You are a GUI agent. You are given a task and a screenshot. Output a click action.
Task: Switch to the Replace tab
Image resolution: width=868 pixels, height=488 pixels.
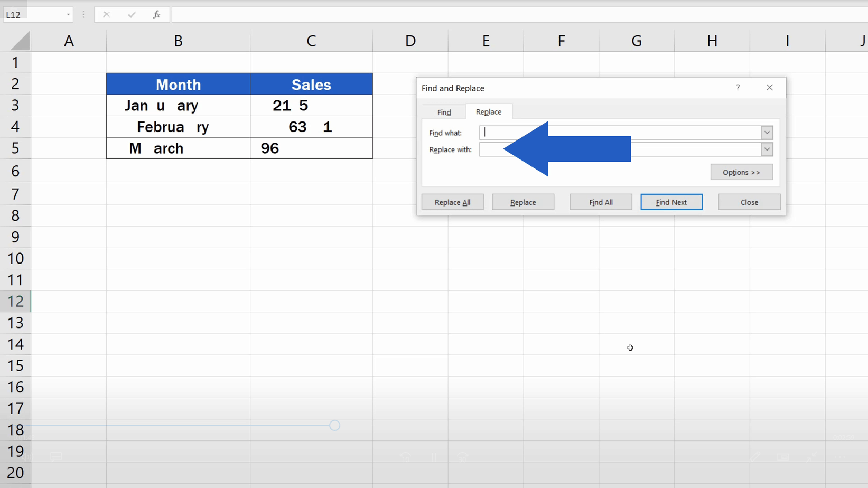488,111
